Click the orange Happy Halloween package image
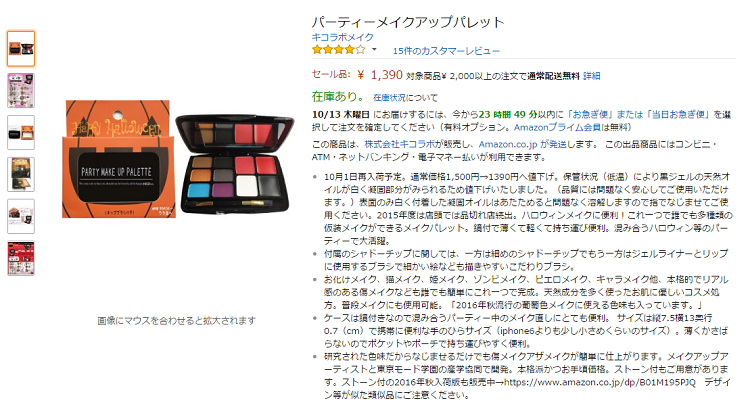 tap(118, 159)
